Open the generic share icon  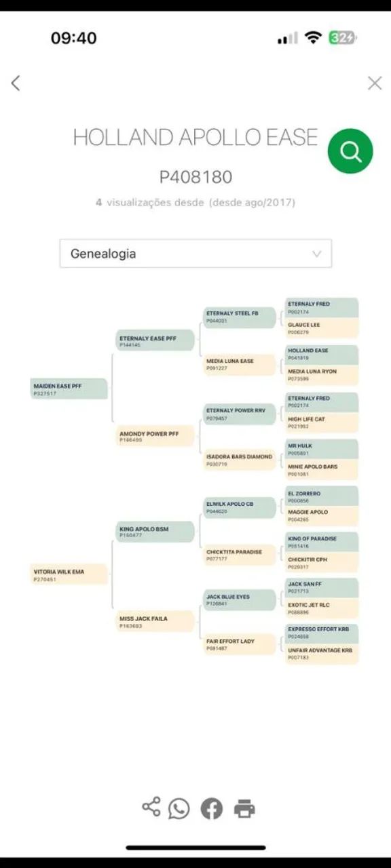point(151,807)
